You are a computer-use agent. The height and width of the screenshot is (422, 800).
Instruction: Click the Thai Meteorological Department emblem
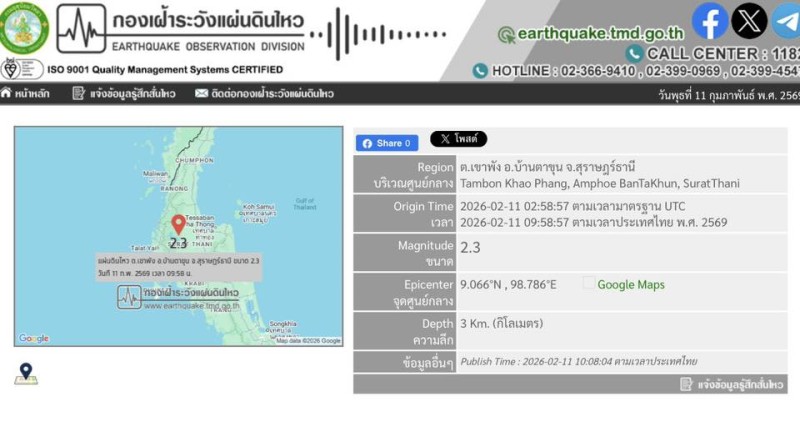22,28
